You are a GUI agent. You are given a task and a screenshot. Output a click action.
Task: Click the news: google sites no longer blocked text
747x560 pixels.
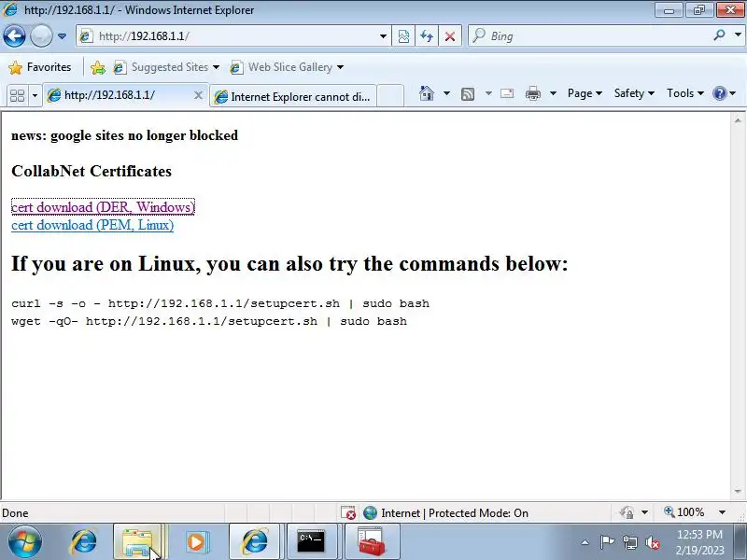pyautogui.click(x=124, y=135)
